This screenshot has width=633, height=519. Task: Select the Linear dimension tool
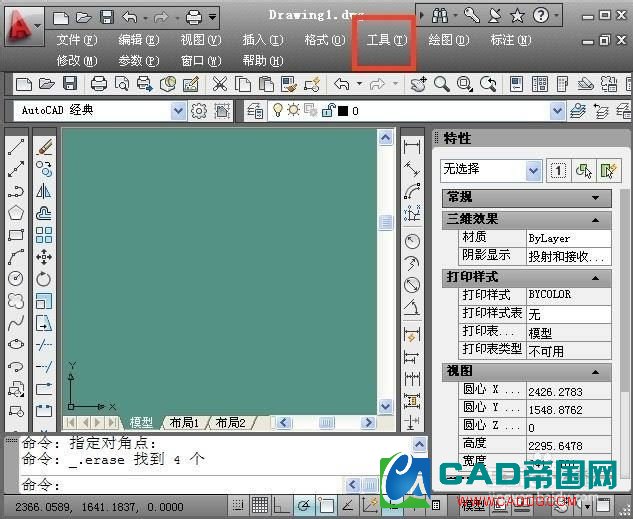click(412, 146)
